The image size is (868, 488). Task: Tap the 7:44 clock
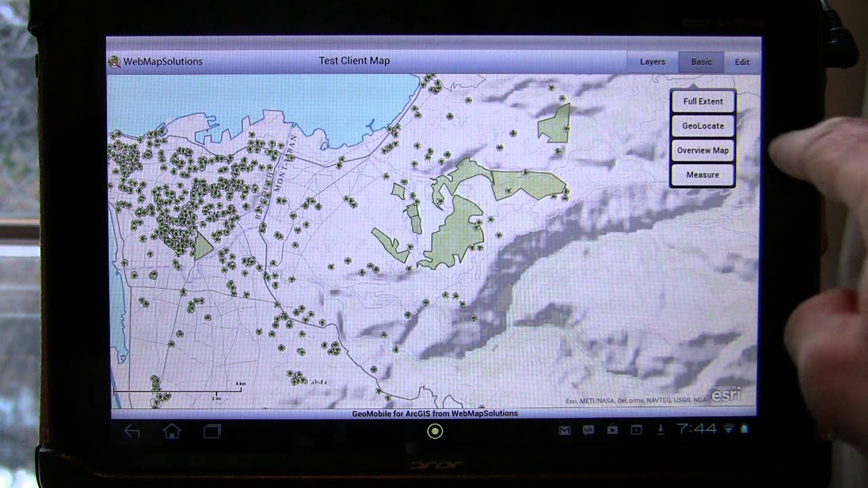[696, 429]
